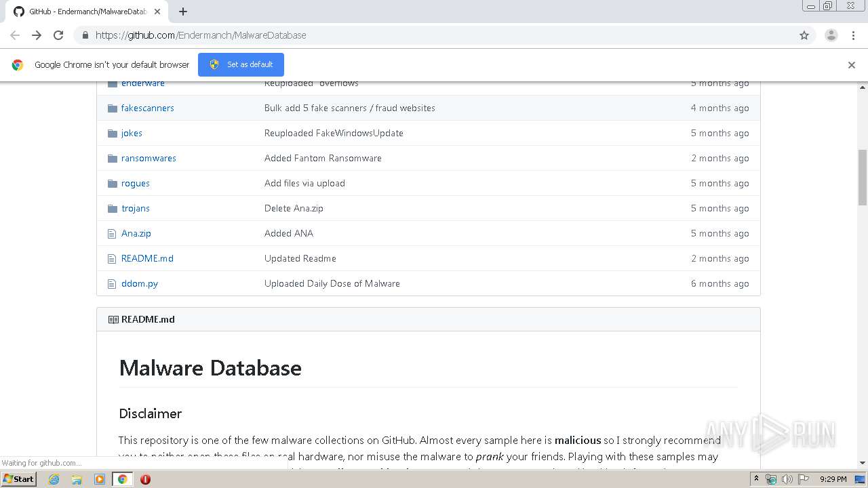Click the fakescanners folder icon
The height and width of the screenshot is (488, 868).
(113, 108)
